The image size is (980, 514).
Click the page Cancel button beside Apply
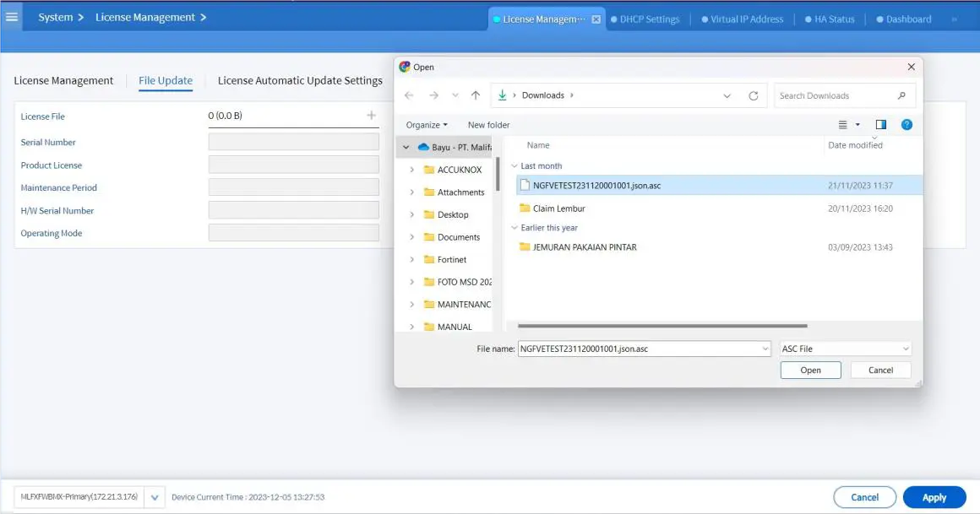coord(864,497)
